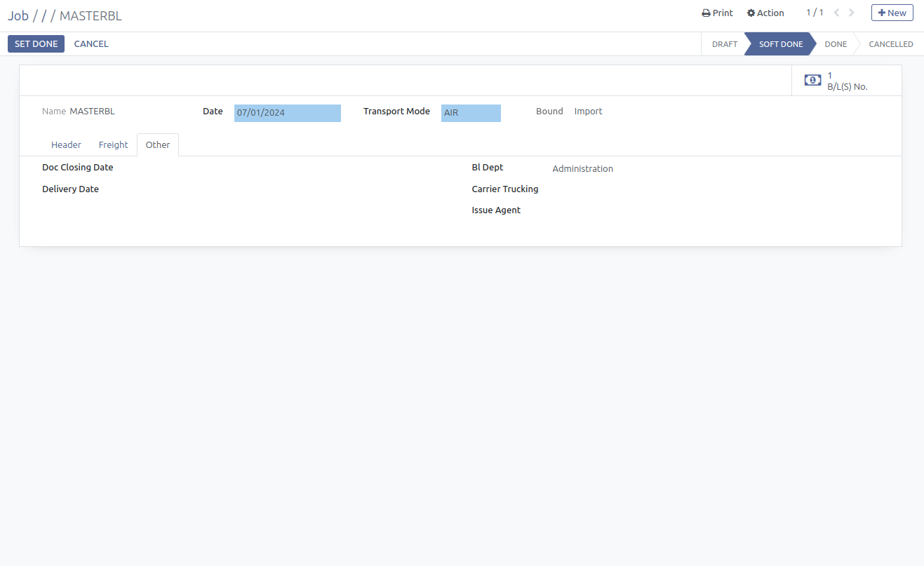Go to previous record arrow

tap(836, 13)
